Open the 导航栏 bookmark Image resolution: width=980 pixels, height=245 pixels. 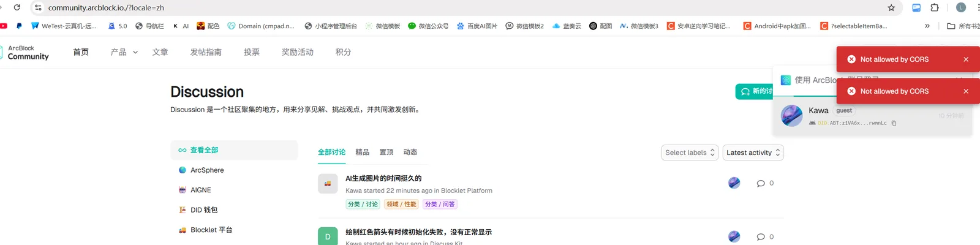point(149,26)
